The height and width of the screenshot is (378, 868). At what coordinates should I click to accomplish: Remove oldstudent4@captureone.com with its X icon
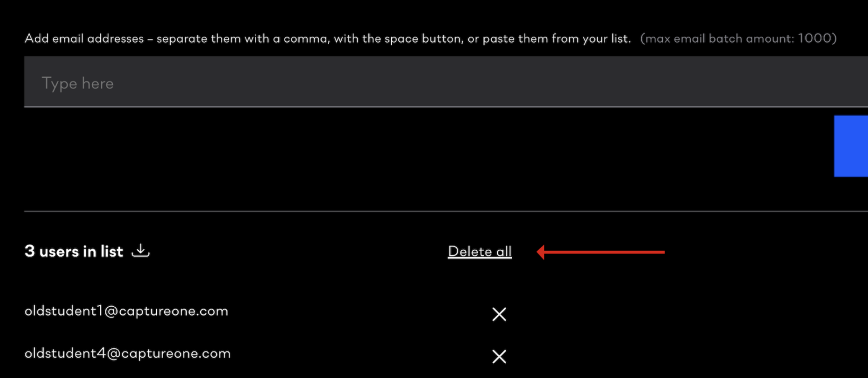click(x=499, y=356)
